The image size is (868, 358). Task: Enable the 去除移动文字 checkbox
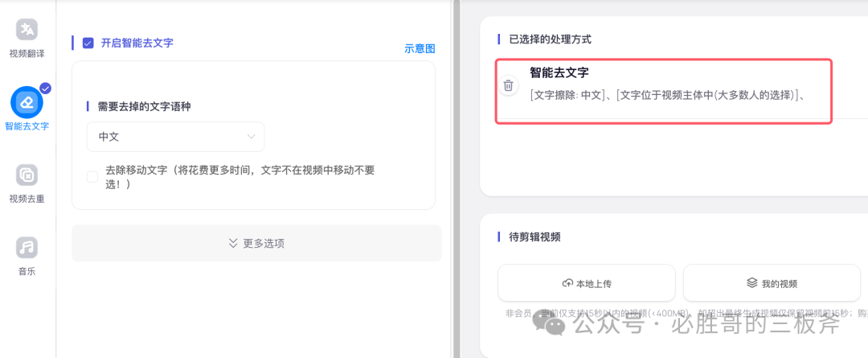pyautogui.click(x=92, y=177)
